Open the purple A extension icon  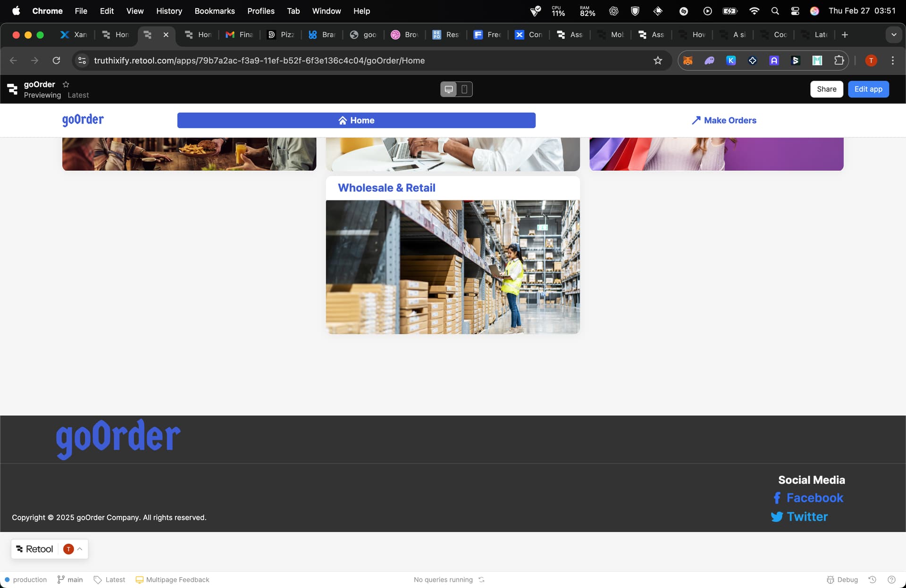(x=774, y=60)
